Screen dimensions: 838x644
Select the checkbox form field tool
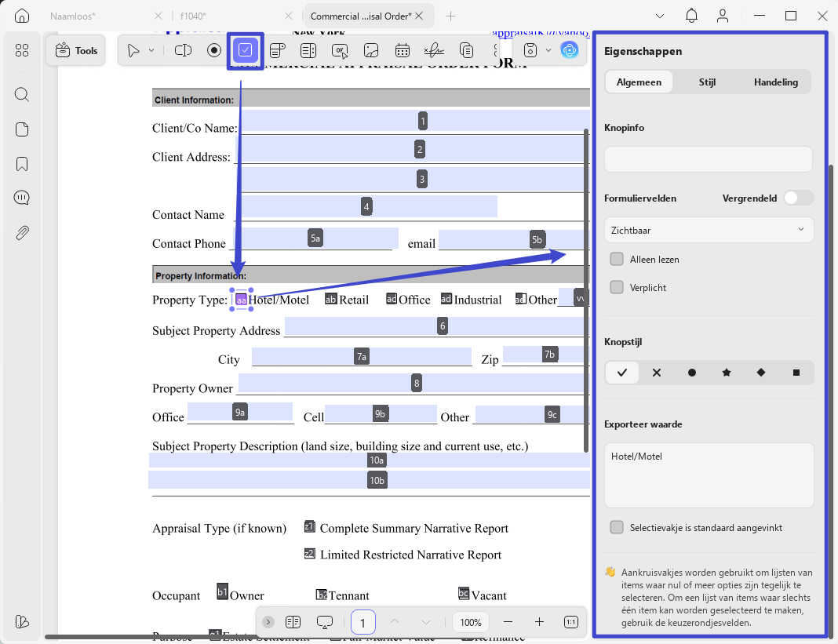point(246,50)
